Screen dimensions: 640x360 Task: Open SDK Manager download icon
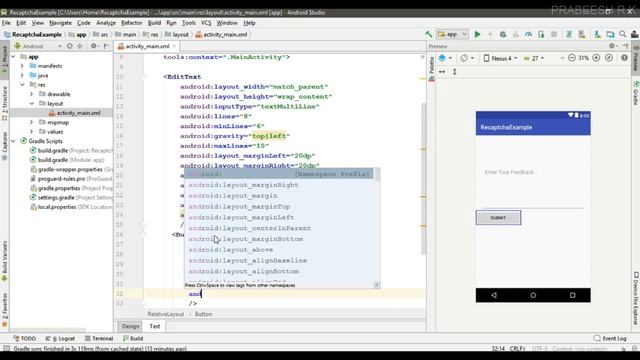click(597, 35)
